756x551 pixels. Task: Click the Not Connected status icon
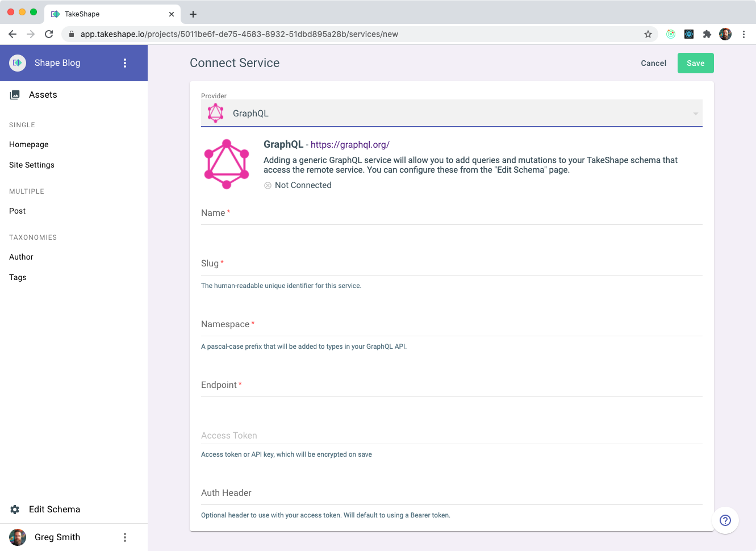(268, 186)
